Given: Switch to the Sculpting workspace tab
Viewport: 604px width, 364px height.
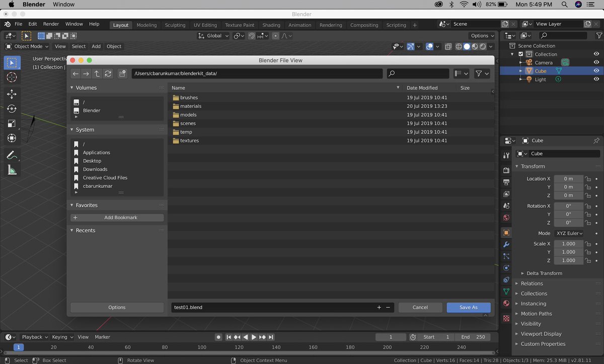Looking at the screenshot, I should pyautogui.click(x=175, y=25).
